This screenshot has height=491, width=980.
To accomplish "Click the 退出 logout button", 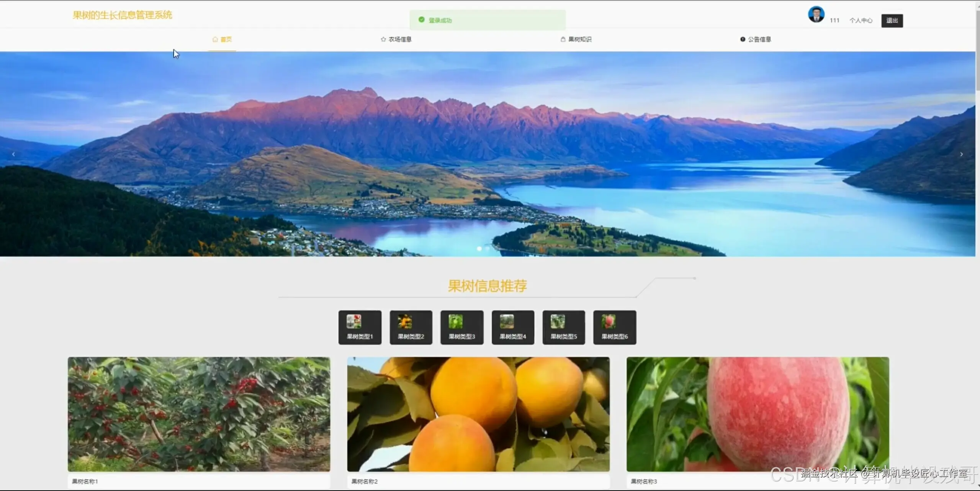I will (892, 21).
